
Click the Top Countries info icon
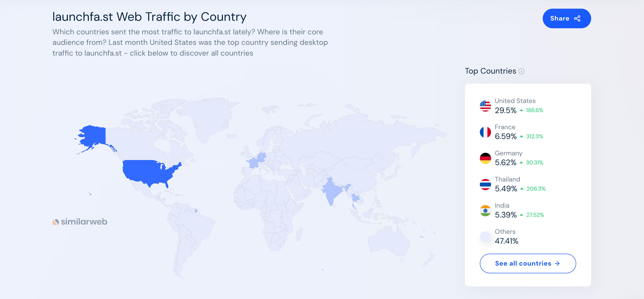(521, 71)
